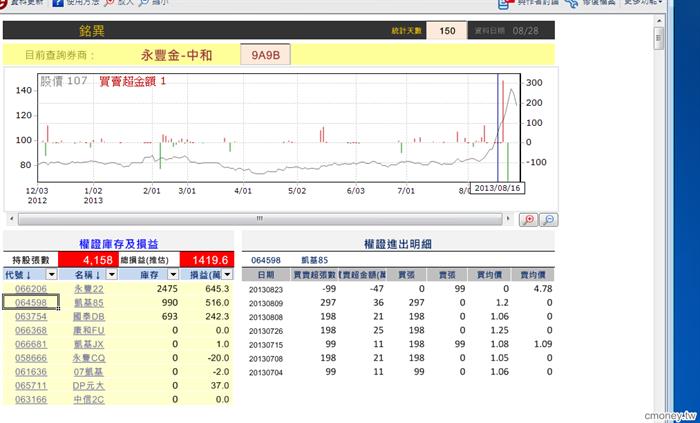Click the chart scrollbar right arrow

click(508, 219)
